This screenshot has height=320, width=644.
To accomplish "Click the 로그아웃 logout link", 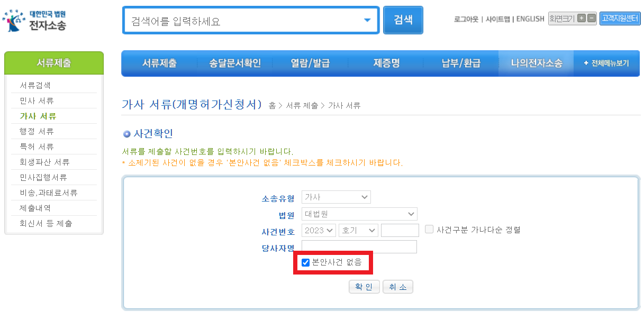I will [465, 19].
